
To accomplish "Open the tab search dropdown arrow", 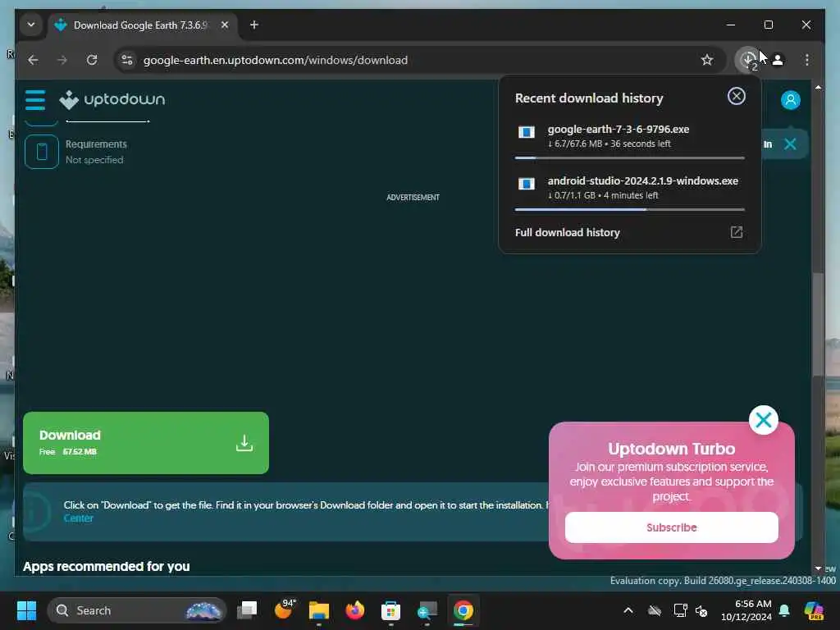I will (x=31, y=25).
